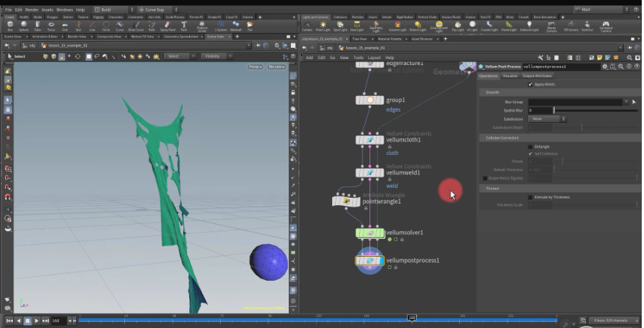
Task: Select the Sphere tool in Create shelf
Action: [x=23, y=25]
